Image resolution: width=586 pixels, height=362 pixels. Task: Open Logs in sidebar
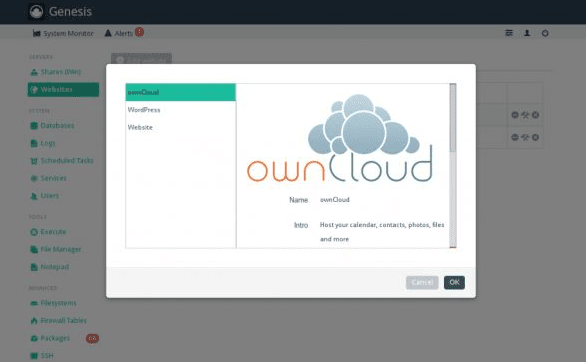[x=43, y=143]
